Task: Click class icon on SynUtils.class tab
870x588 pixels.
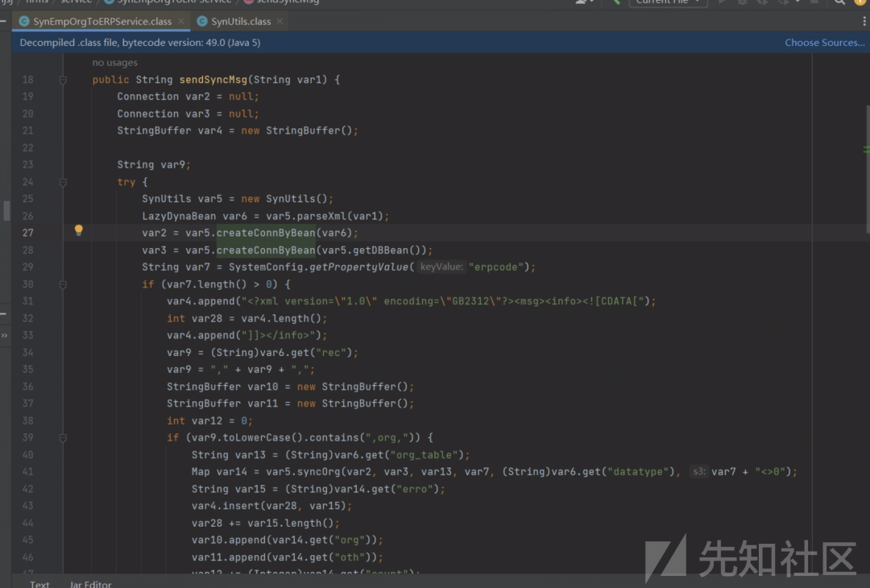Action: pyautogui.click(x=202, y=21)
